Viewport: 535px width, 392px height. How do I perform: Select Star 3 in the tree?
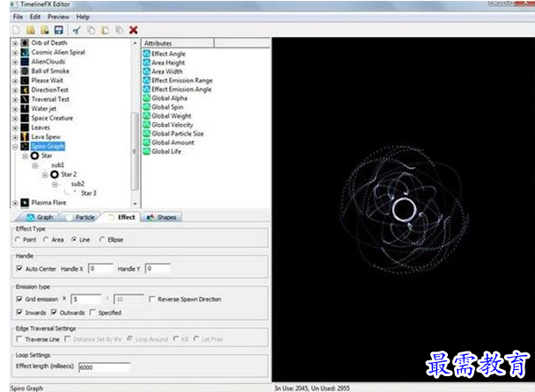click(89, 193)
